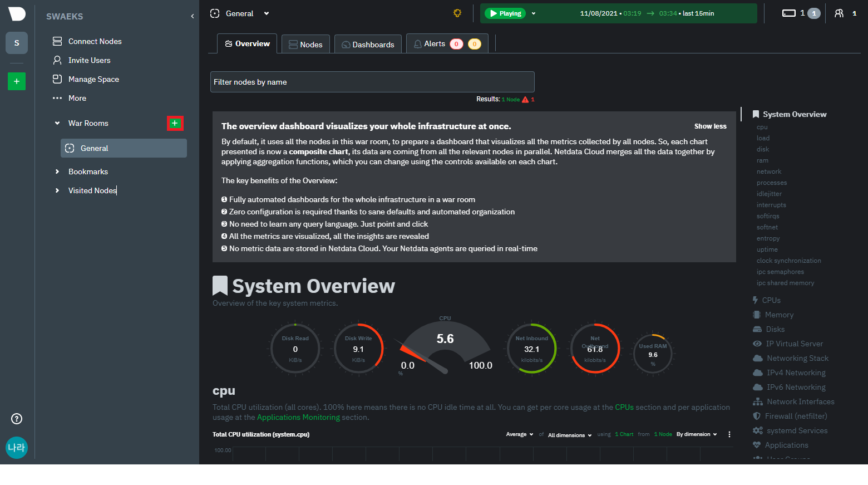Click the CPU gauge
868x485 pixels.
click(445, 346)
